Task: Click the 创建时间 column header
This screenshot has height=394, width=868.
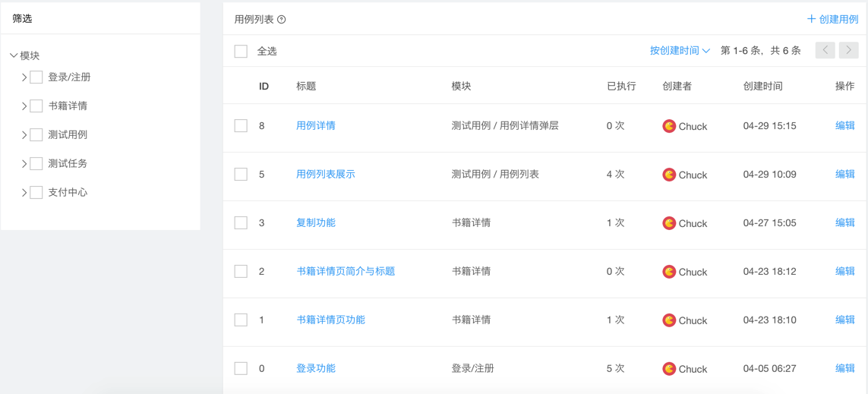Action: click(762, 87)
